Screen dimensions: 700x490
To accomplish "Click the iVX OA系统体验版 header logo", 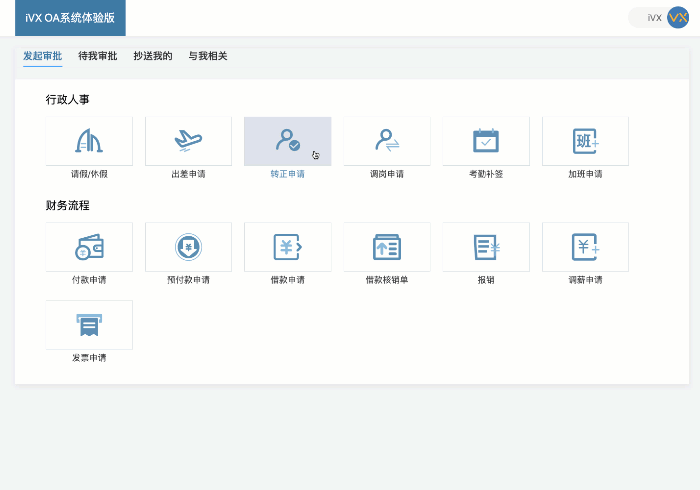I will [70, 18].
